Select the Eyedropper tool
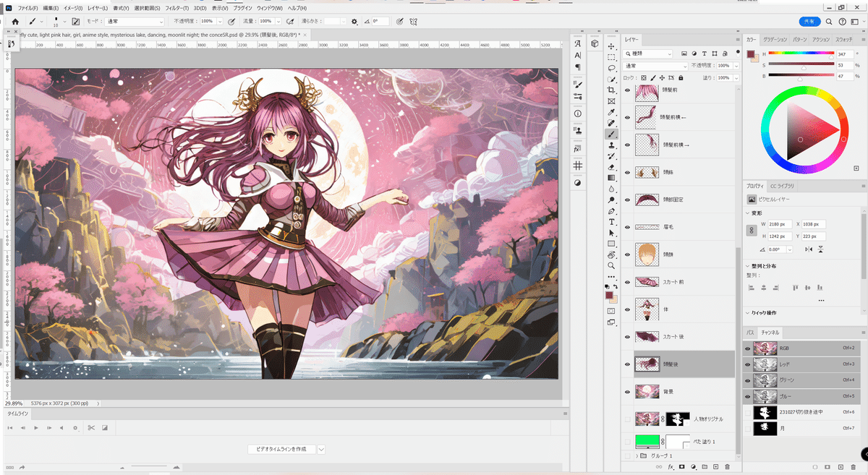The height and width of the screenshot is (475, 868). pyautogui.click(x=612, y=112)
